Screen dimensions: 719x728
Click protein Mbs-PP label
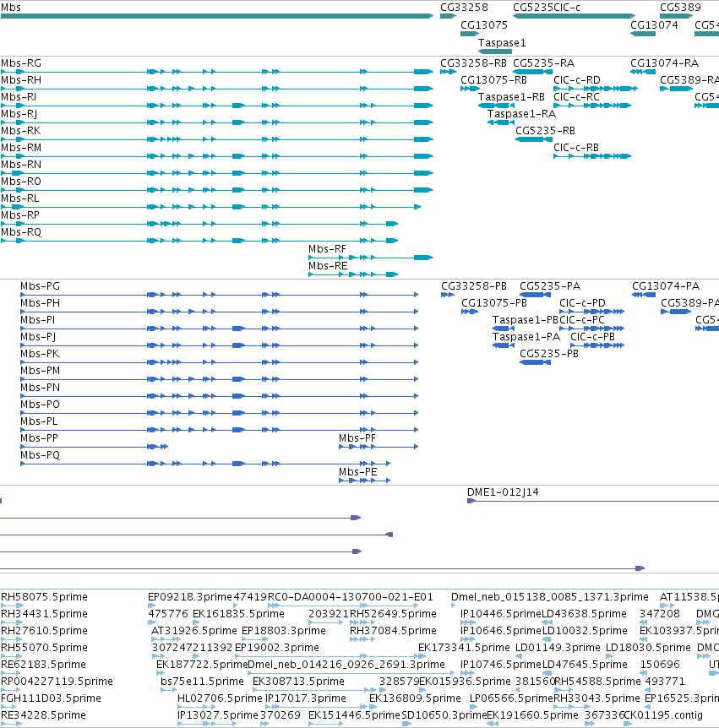(x=39, y=437)
